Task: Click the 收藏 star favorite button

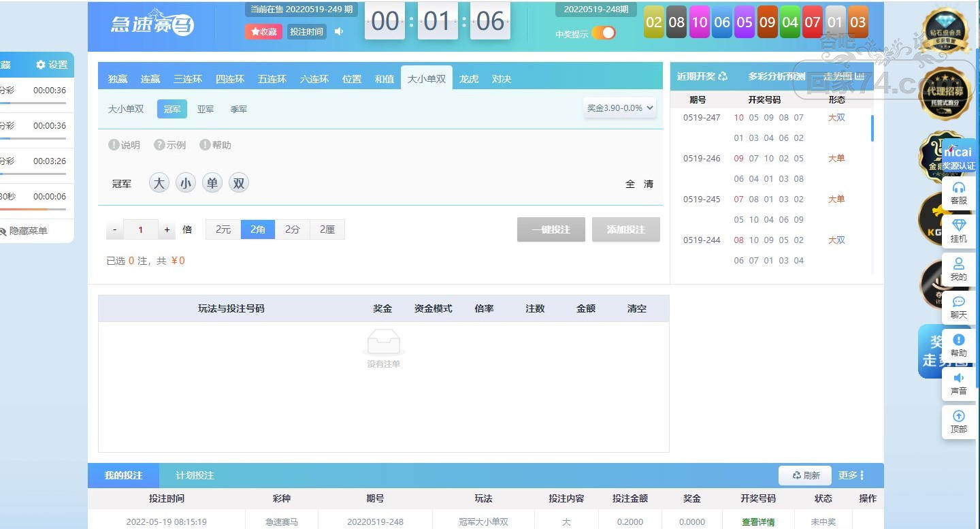Action: (x=263, y=31)
